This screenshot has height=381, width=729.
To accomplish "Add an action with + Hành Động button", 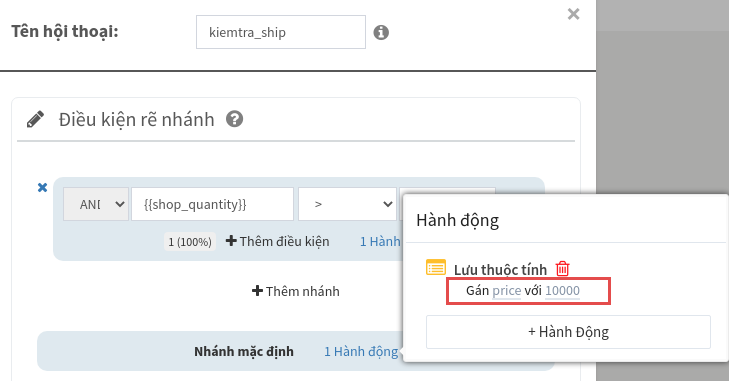I will (x=568, y=332).
